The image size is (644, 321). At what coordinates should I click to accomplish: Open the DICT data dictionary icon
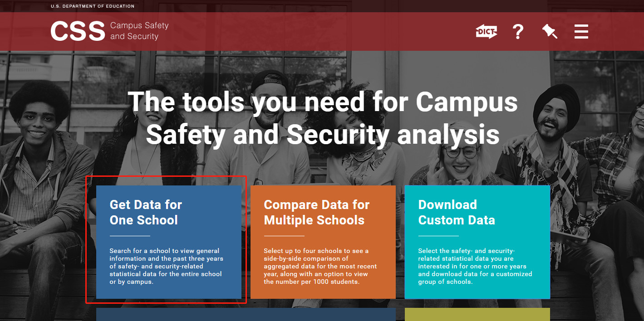click(x=486, y=32)
